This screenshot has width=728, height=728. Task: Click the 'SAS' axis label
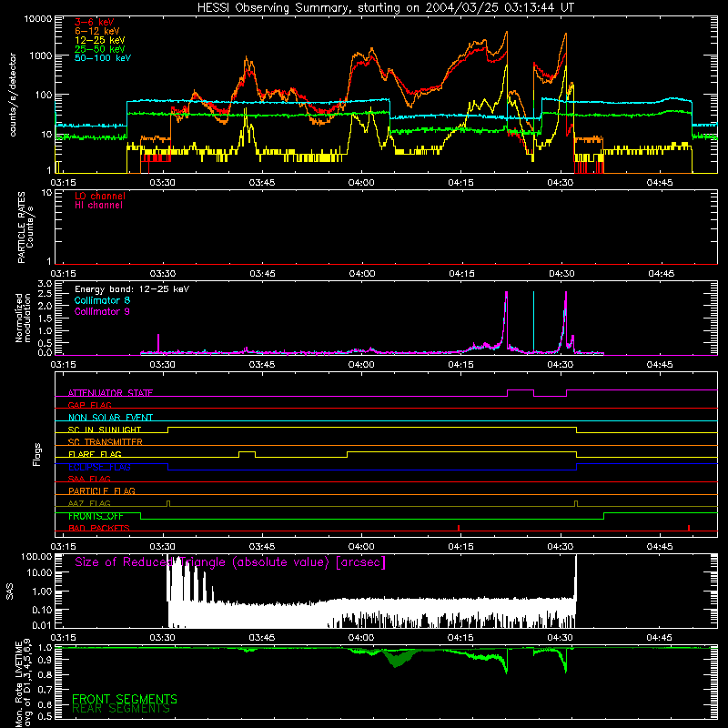[9, 591]
